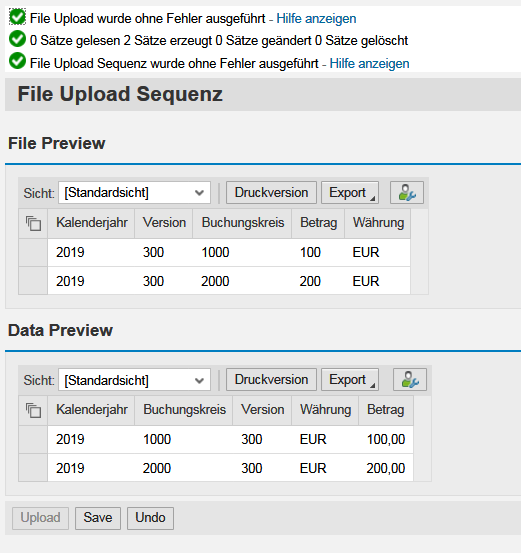This screenshot has height=553, width=521.
Task: Click checkmark icon beside File Upload Sequenz message
Action: pos(17,61)
